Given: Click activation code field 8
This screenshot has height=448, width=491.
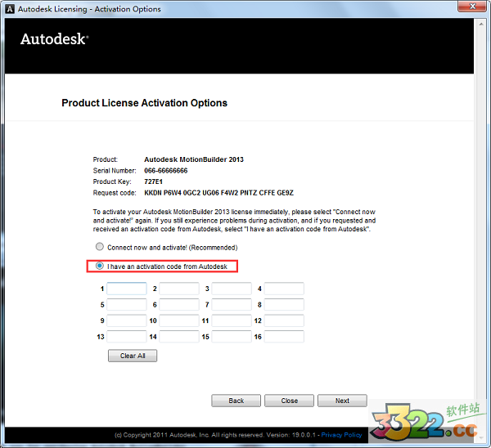Looking at the screenshot, I should pos(284,304).
